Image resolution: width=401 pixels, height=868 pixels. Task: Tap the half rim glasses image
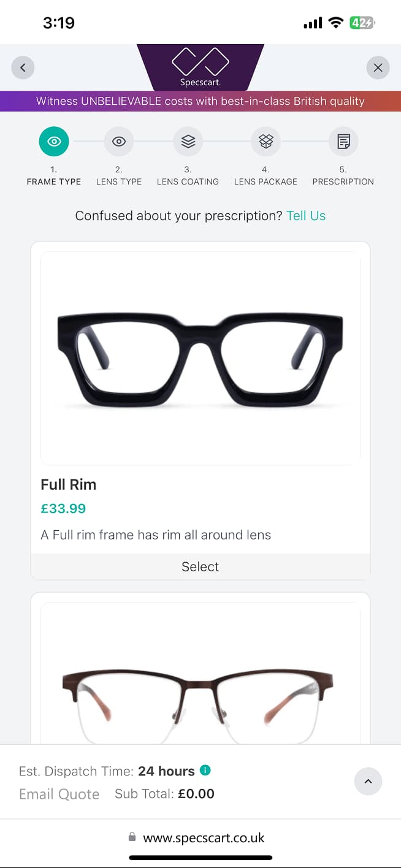(x=200, y=699)
